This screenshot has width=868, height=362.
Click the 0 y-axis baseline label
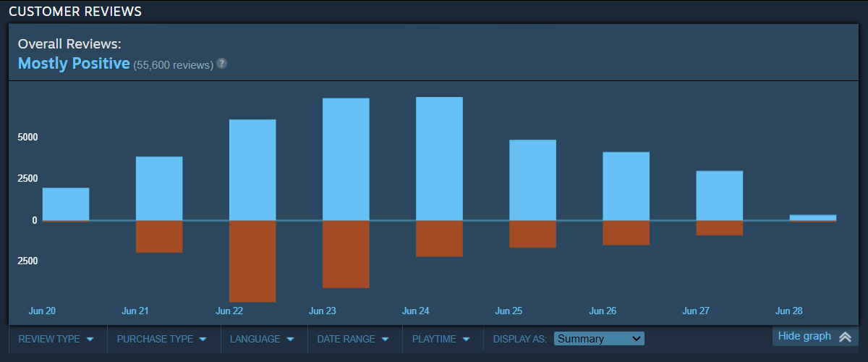point(35,221)
